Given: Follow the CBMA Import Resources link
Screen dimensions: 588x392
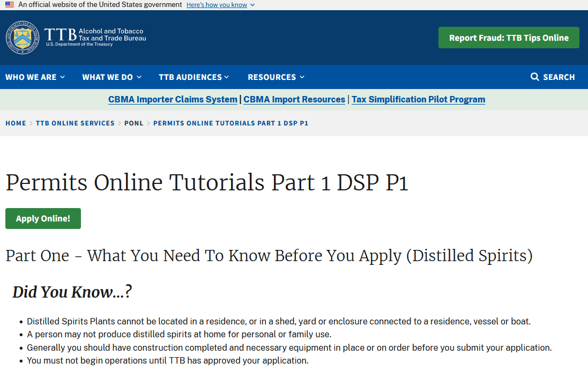Looking at the screenshot, I should [x=294, y=100].
